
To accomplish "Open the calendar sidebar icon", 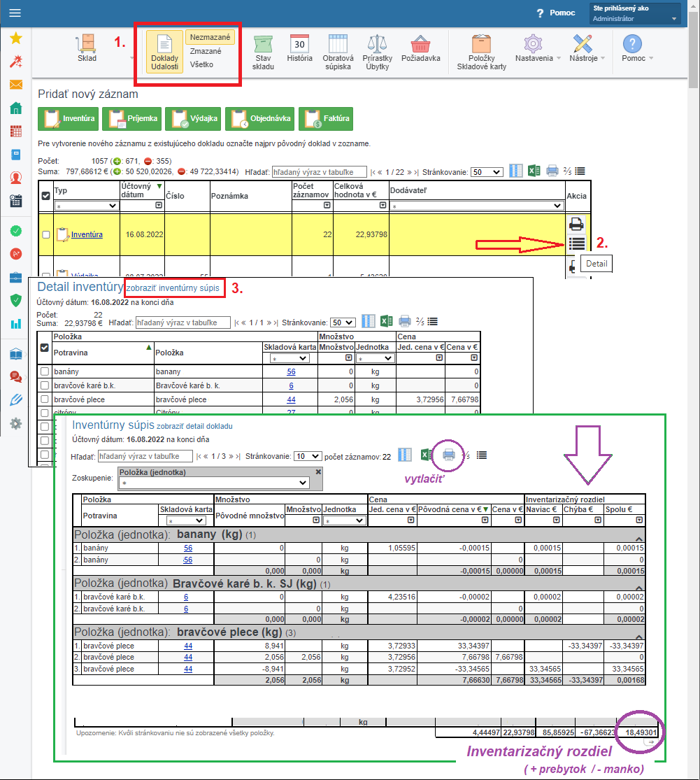I will [x=16, y=201].
